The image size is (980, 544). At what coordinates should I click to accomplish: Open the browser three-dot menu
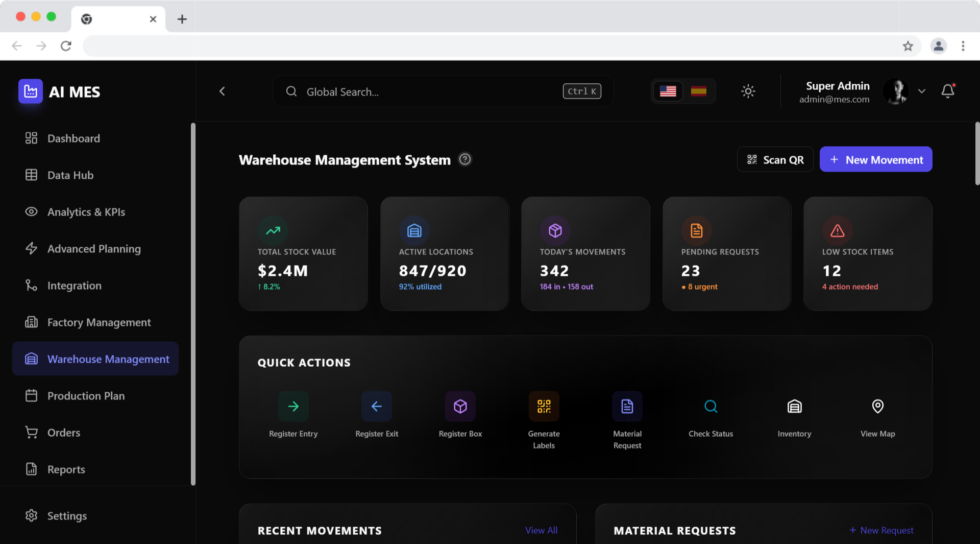(963, 46)
